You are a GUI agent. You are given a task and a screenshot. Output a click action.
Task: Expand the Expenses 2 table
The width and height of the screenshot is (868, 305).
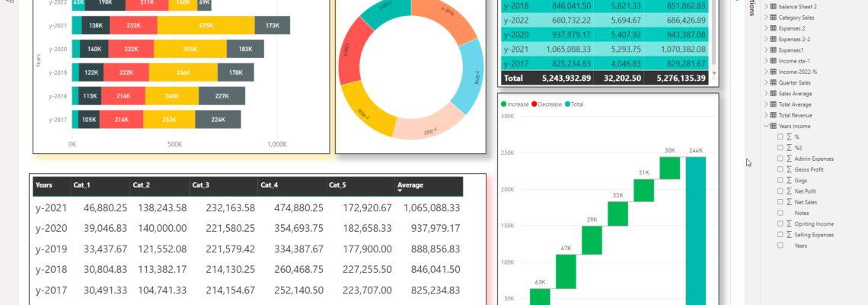(x=767, y=28)
